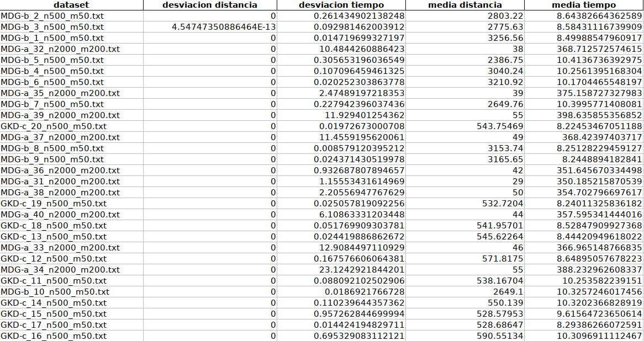Select media distancia value 2649.1

point(509,292)
